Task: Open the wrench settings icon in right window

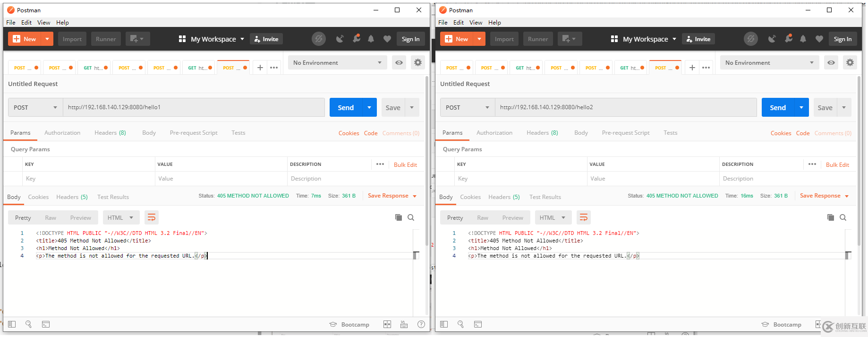Action: 789,38
